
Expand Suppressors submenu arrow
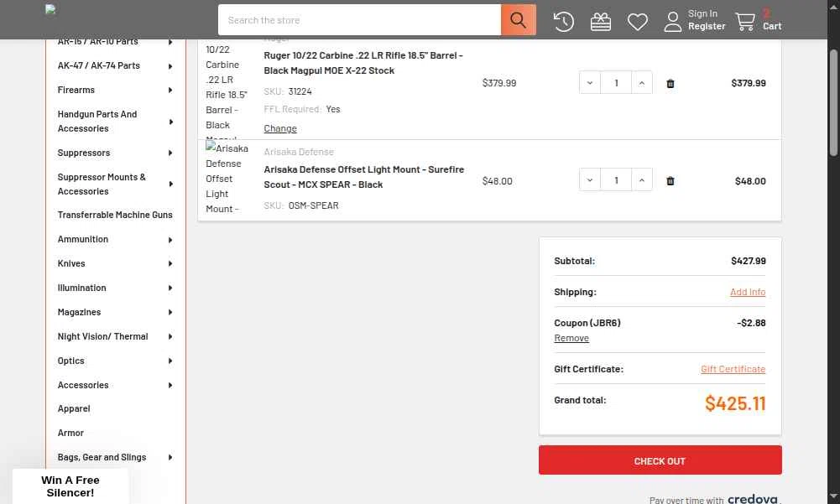click(170, 153)
